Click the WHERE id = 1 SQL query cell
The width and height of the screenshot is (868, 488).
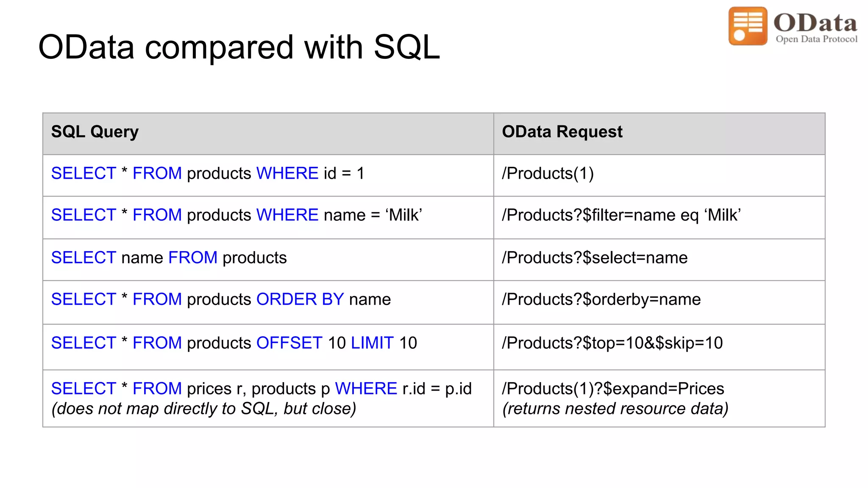tap(208, 173)
